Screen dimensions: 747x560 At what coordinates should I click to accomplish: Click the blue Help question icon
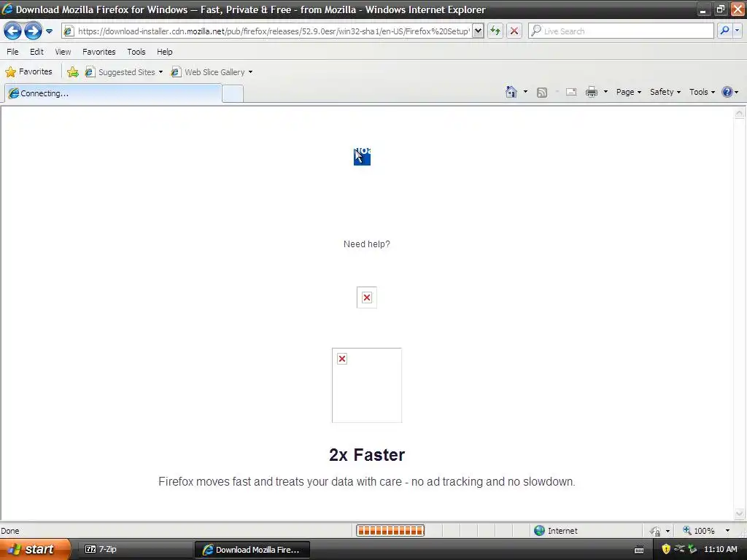pos(727,92)
